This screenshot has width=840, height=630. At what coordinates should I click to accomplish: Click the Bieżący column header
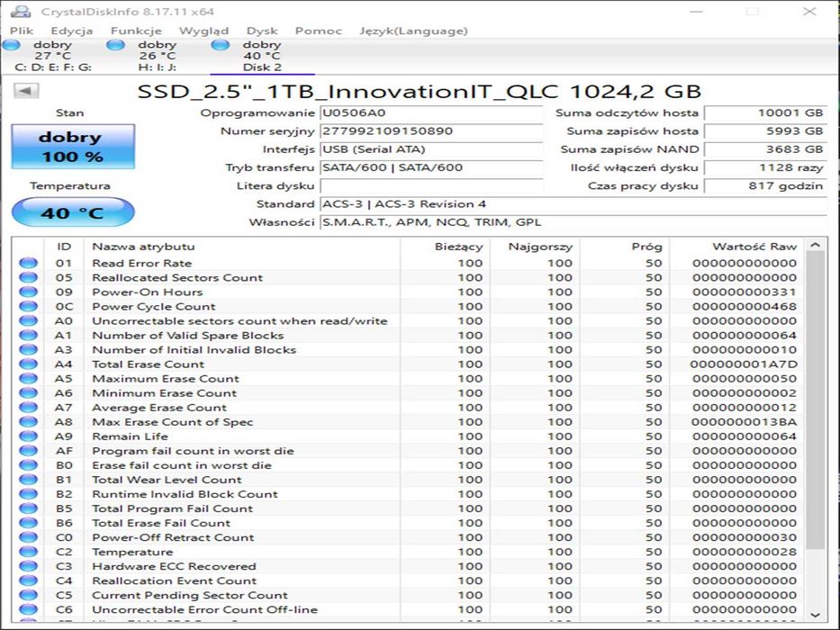click(x=445, y=247)
